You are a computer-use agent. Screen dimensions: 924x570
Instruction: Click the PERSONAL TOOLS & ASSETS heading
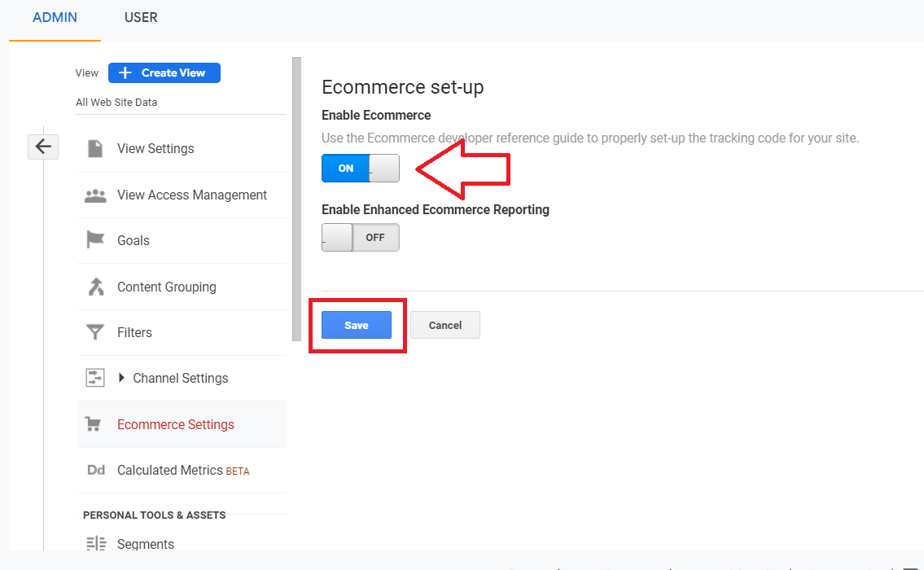pos(155,515)
